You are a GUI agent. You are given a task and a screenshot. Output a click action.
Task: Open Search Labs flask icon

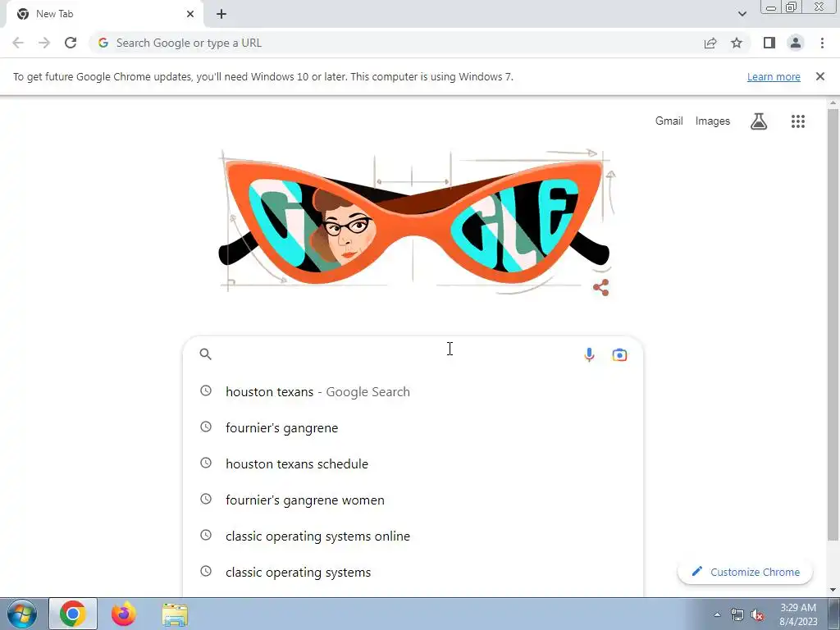point(759,121)
